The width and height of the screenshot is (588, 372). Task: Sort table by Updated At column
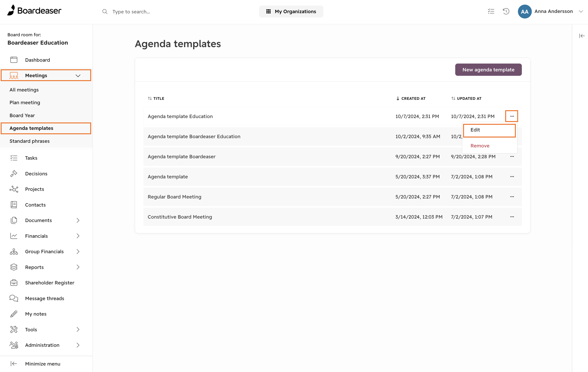pos(466,99)
